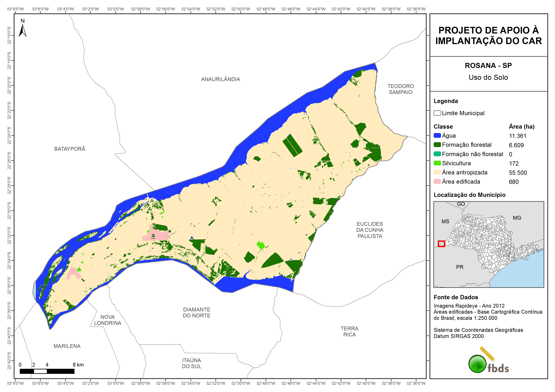This screenshot has height=392, width=555.
Task: Click the TEODORO SAMPAIO map label
Action: 400,89
